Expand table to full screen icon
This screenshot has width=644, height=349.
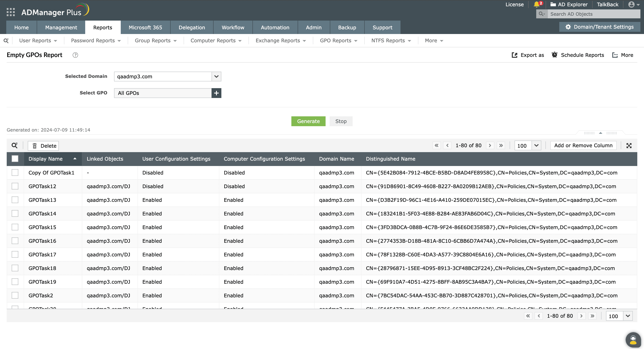pyautogui.click(x=629, y=146)
